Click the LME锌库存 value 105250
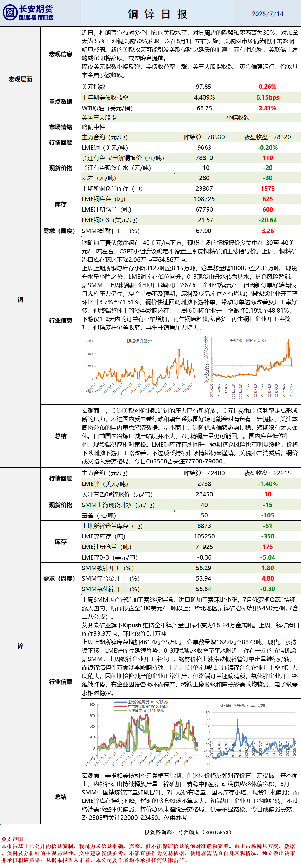 click(204, 536)
